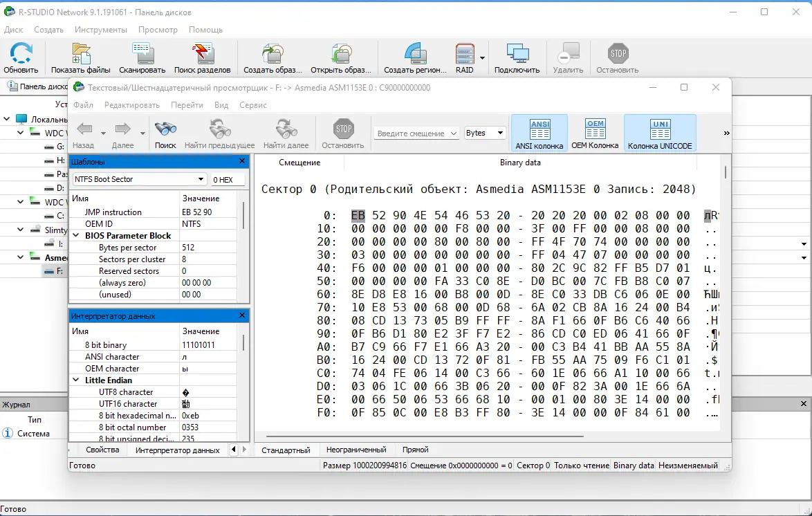Collapse Asmedia drive tree node
812x516 pixels.
[21, 257]
